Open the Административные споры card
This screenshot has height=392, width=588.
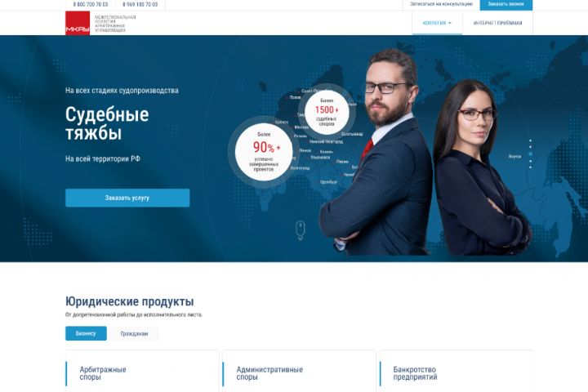299,372
